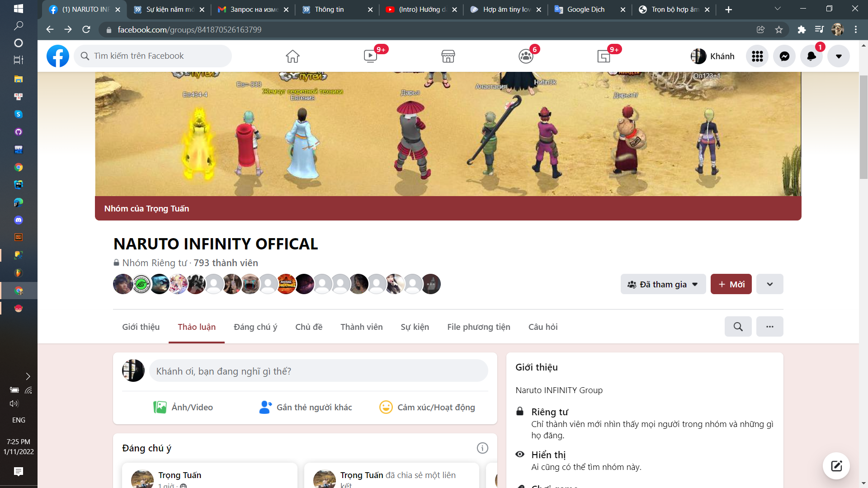The image size is (868, 488).
Task: Expand the group options chevron button
Action: point(770,284)
